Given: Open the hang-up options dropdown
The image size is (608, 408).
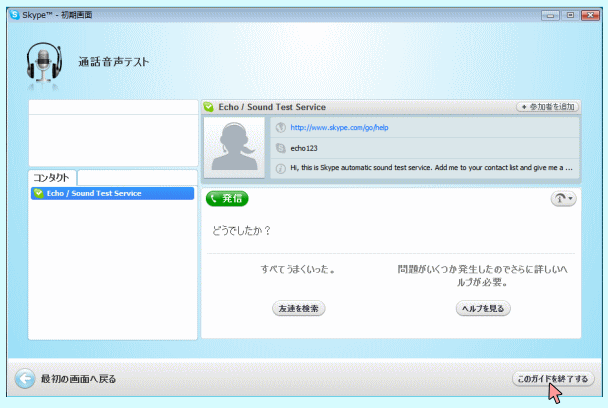Looking at the screenshot, I should tap(563, 199).
